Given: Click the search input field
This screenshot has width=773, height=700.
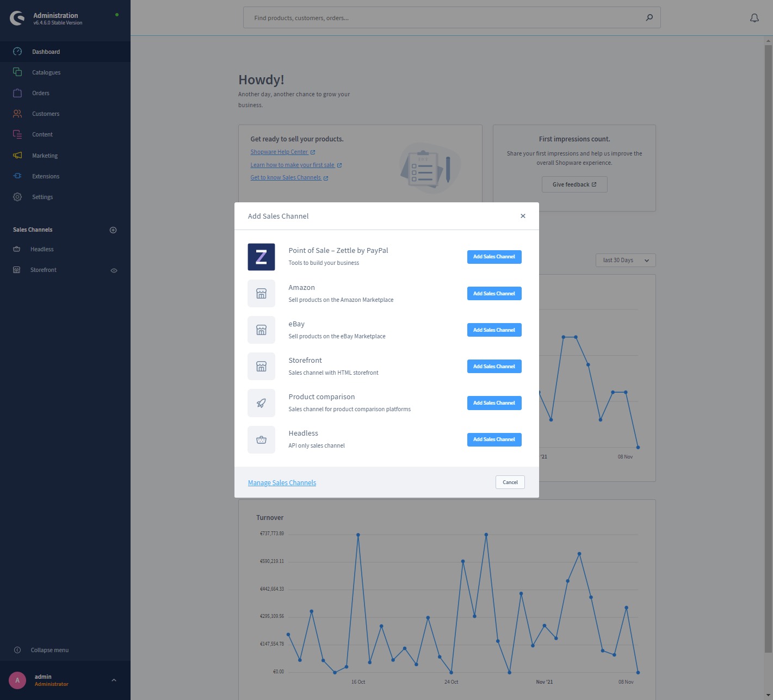Looking at the screenshot, I should click(452, 17).
